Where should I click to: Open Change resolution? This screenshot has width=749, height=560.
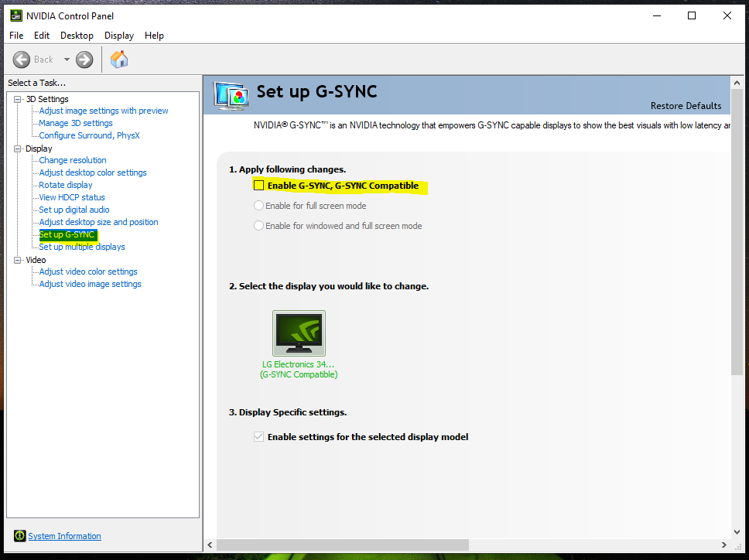73,160
